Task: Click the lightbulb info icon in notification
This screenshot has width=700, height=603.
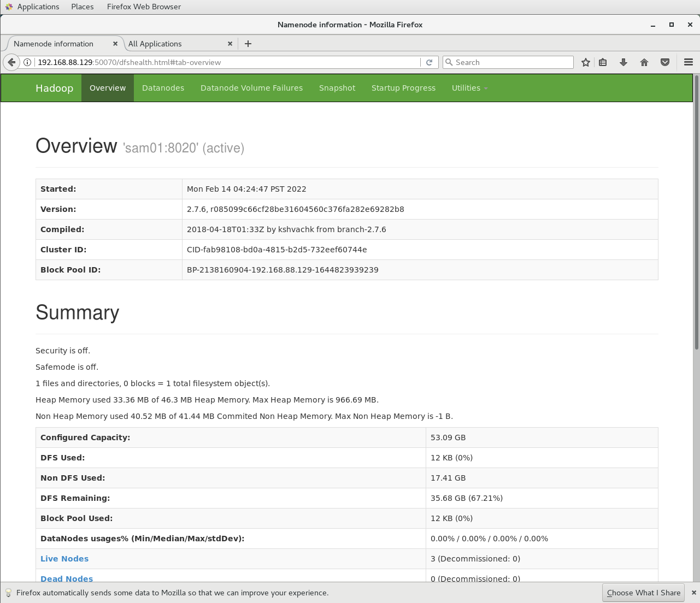Action: (x=8, y=593)
